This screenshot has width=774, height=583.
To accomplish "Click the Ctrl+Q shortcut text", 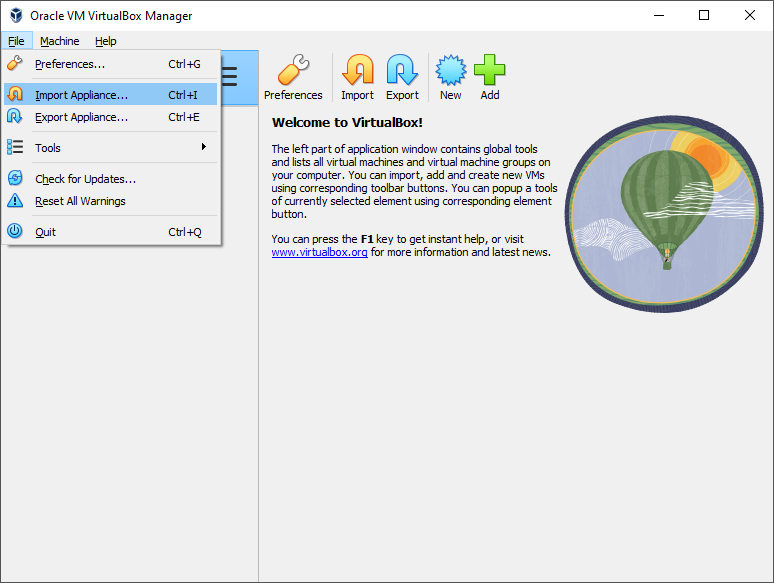I will click(185, 232).
